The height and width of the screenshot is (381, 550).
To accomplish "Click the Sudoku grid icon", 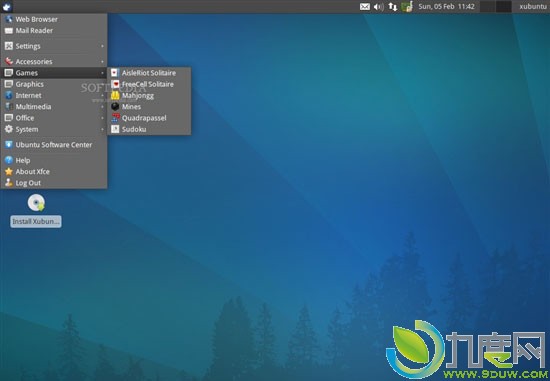I will (115, 129).
